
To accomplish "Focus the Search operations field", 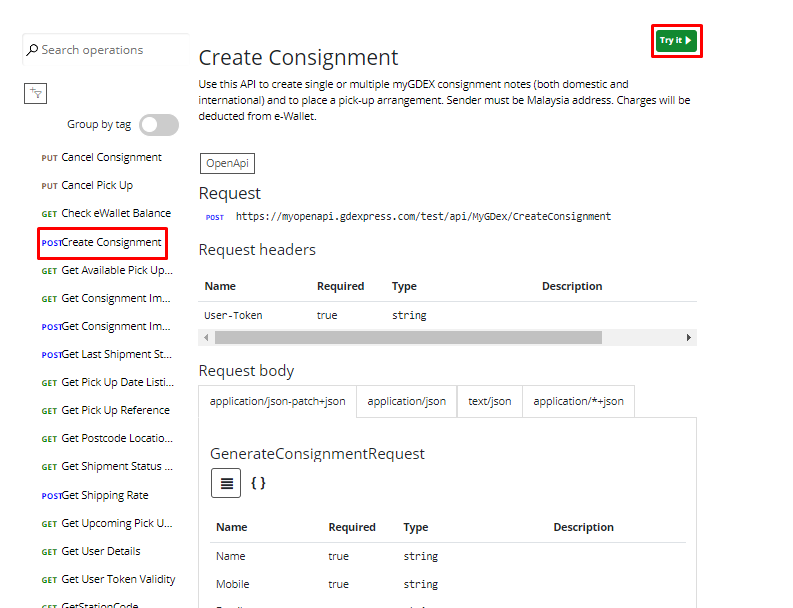I will pyautogui.click(x=106, y=50).
